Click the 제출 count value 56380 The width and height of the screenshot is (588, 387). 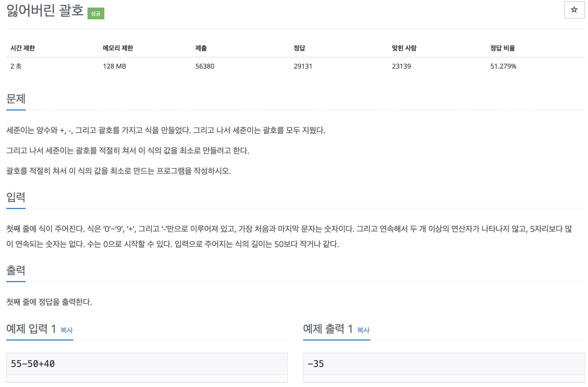point(205,66)
